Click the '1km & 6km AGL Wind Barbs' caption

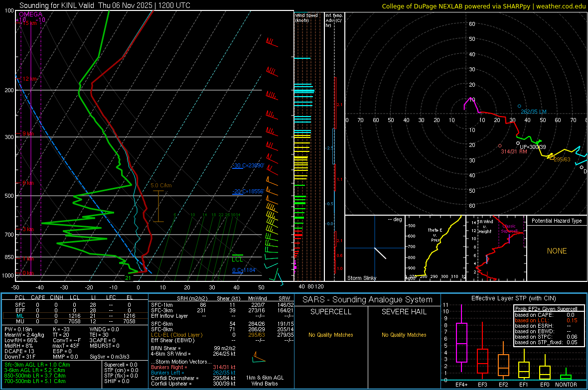point(265,381)
